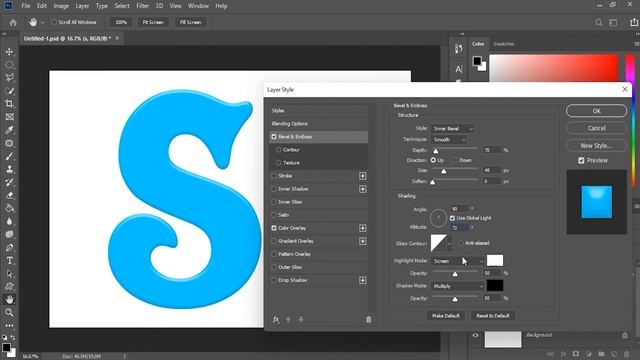Select the Hand tool in toolbar
The image size is (640, 360).
(x=9, y=300)
